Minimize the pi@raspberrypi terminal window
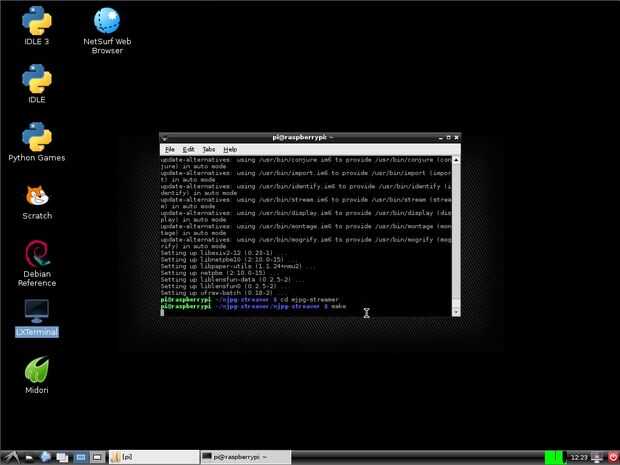Screen dimensions: 620x465 pyautogui.click(x=440, y=138)
